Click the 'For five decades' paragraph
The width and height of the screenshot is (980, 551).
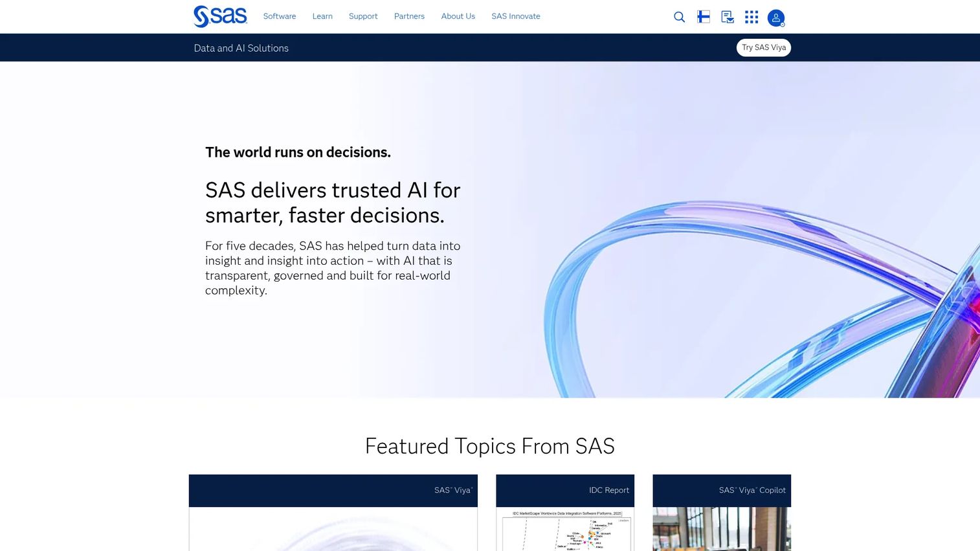333,268
